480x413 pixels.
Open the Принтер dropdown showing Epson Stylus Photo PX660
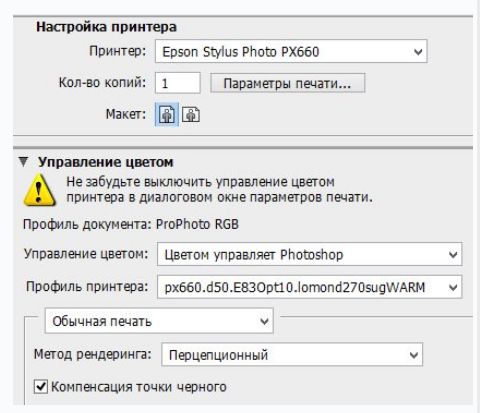pos(291,51)
